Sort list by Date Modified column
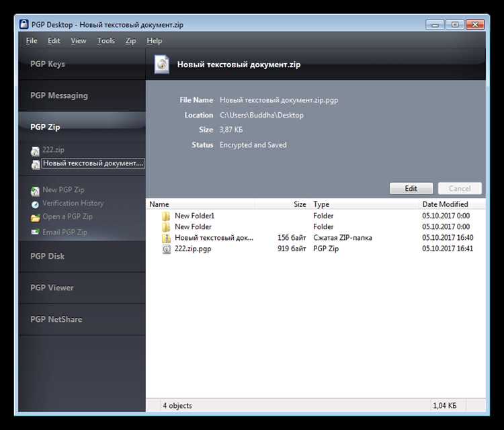This screenshot has width=504, height=430. click(445, 204)
